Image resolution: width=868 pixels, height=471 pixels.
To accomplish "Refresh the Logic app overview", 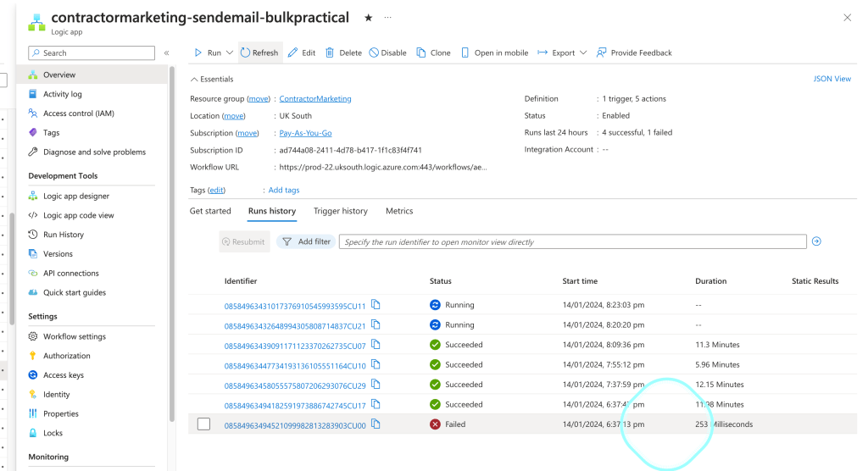I will coord(259,53).
